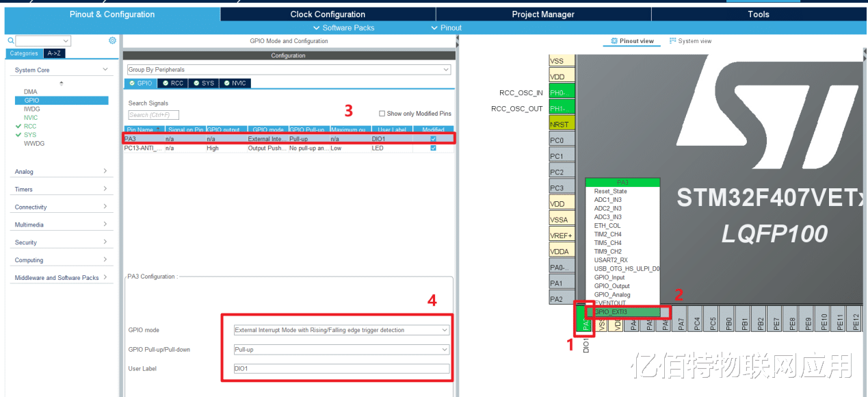Screen dimensions: 868x397
Task: Click the VREF+ pin
Action: (562, 235)
